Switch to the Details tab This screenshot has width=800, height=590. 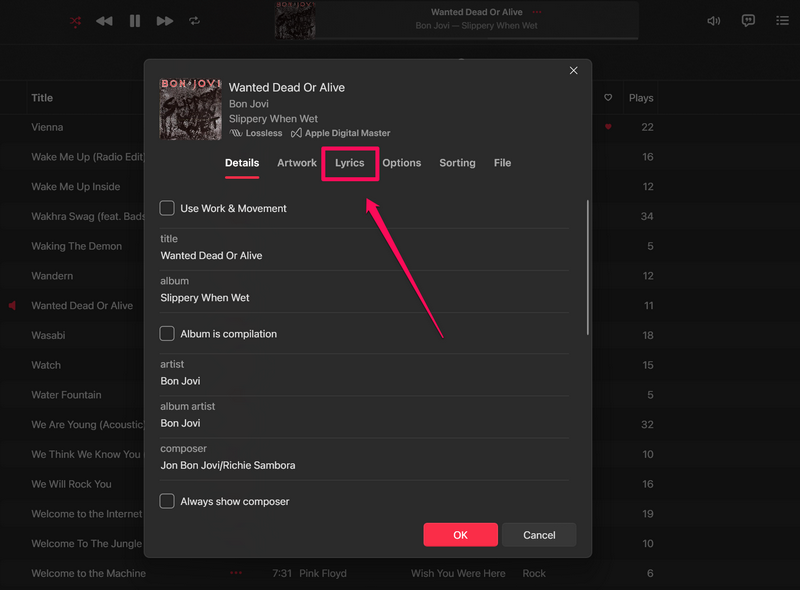(242, 163)
